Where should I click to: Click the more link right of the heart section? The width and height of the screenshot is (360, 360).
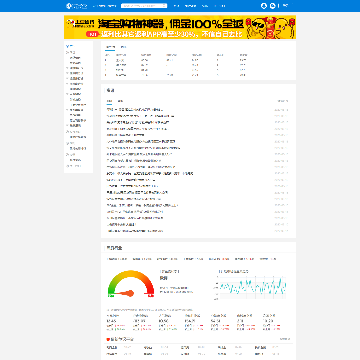click(285, 339)
